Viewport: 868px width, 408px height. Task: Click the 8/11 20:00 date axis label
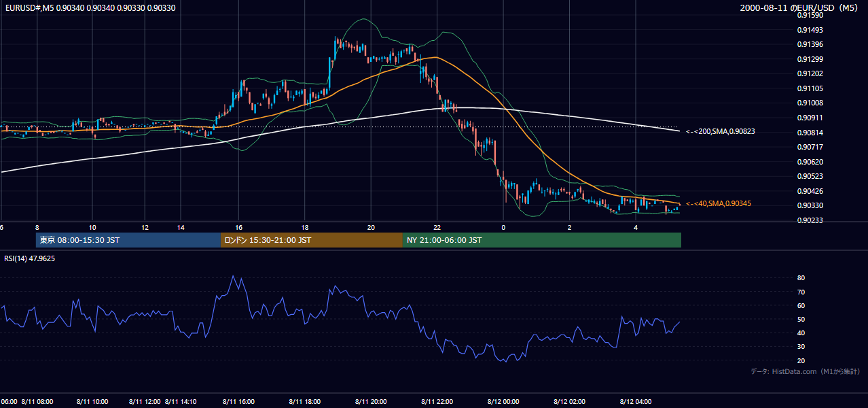coord(371,401)
